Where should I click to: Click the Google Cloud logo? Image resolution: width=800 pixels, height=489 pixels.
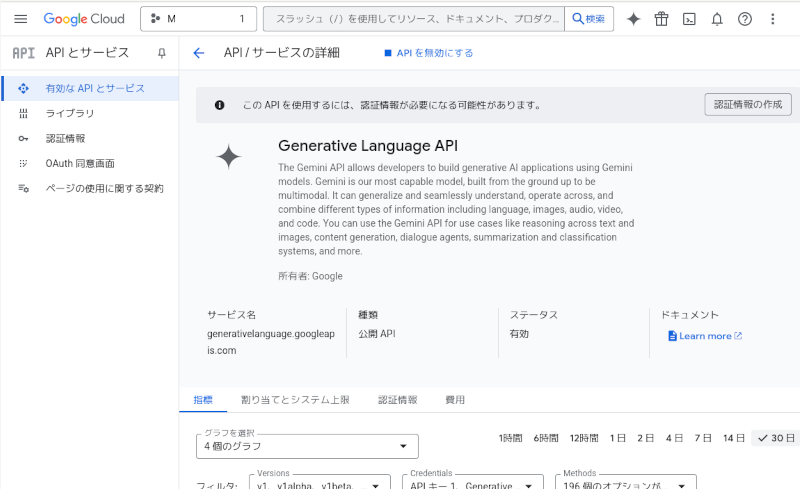[x=84, y=19]
